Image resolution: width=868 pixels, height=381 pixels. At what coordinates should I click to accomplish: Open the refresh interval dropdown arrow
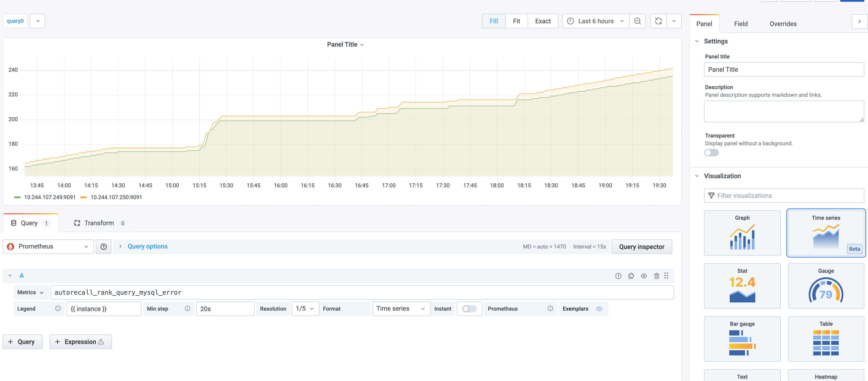pyautogui.click(x=674, y=21)
